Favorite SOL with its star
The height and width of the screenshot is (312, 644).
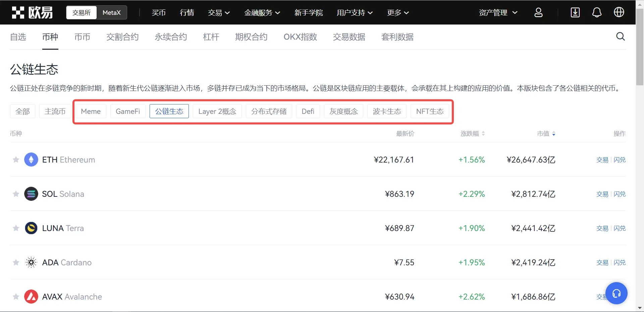[x=15, y=194]
